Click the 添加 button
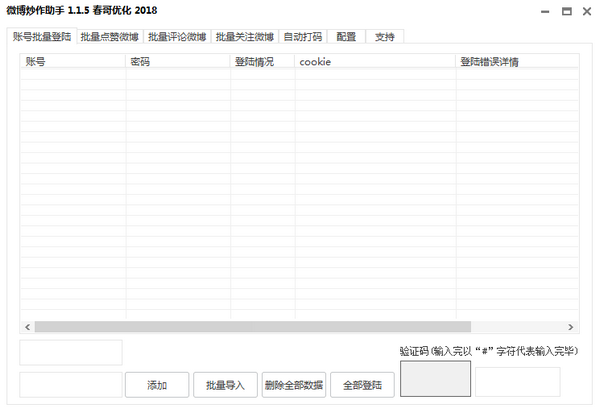 coord(157,385)
